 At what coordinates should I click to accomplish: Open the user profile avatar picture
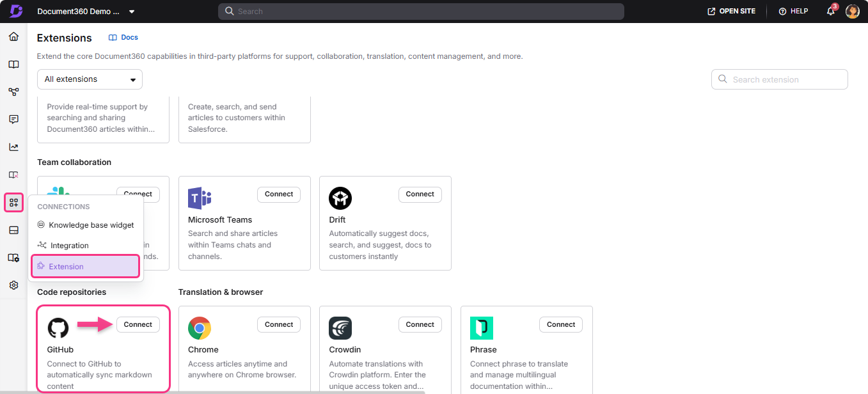click(x=853, y=11)
